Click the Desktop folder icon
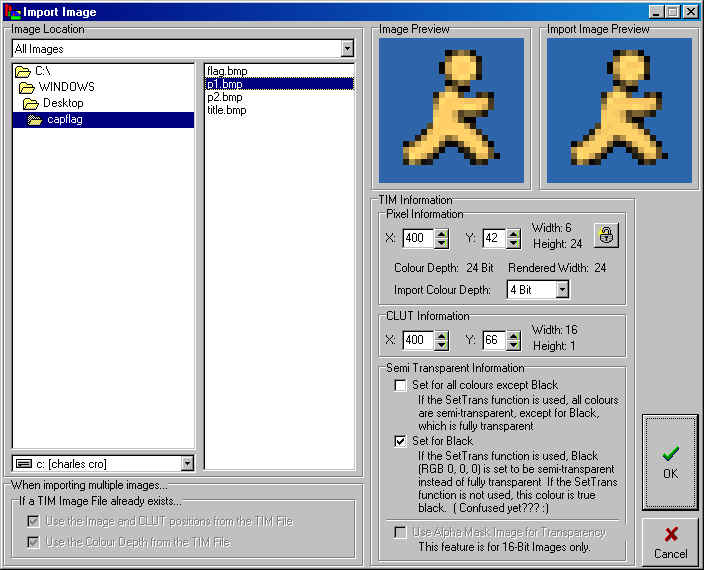 31,104
